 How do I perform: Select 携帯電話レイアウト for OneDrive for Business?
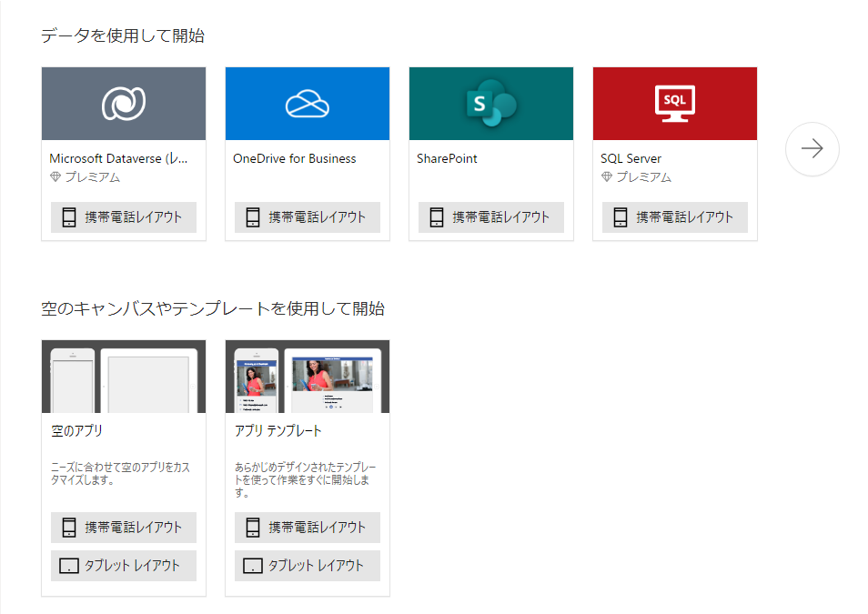pyautogui.click(x=308, y=217)
